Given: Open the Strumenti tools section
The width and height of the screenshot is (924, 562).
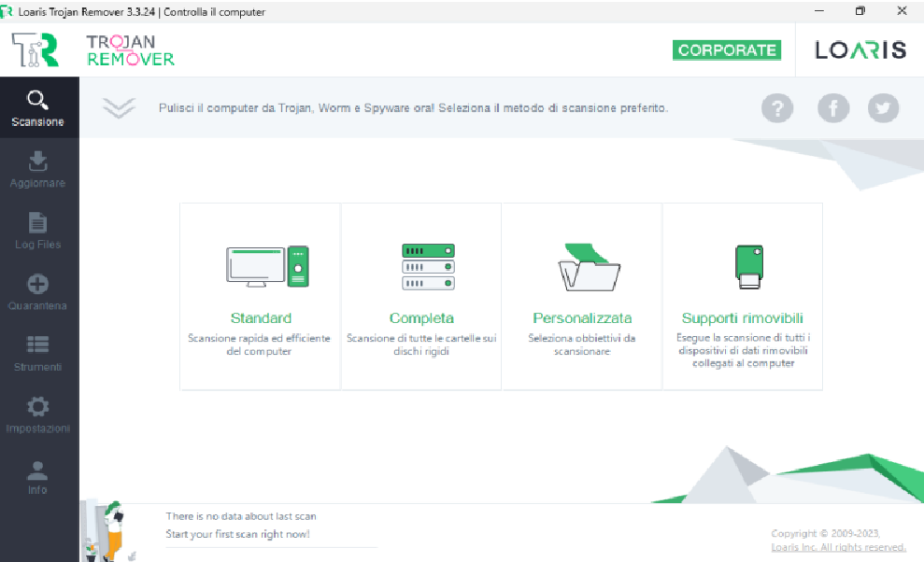Looking at the screenshot, I should (x=38, y=354).
